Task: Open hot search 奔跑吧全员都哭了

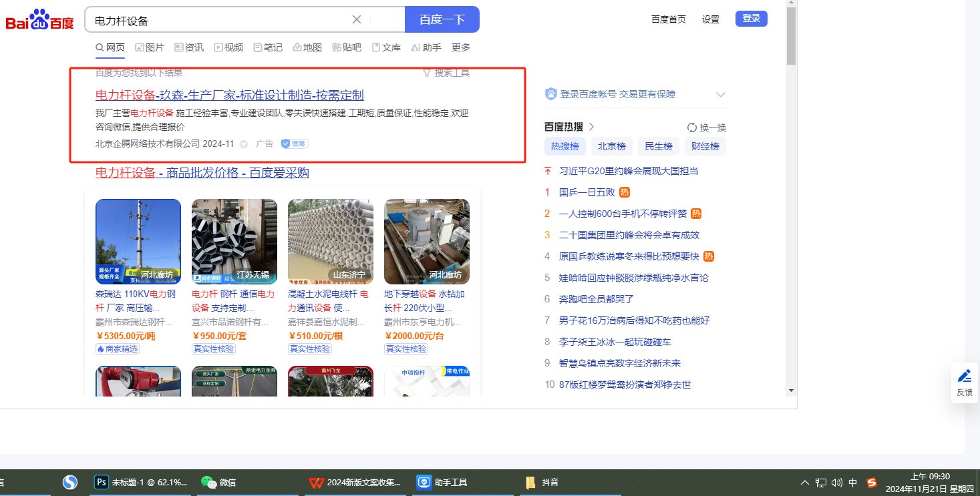Action: point(597,299)
